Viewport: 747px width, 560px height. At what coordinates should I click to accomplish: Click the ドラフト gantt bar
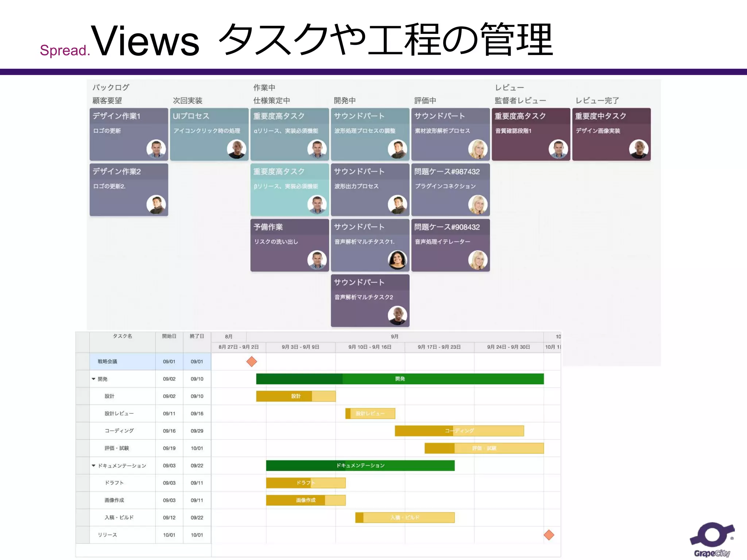pos(306,483)
